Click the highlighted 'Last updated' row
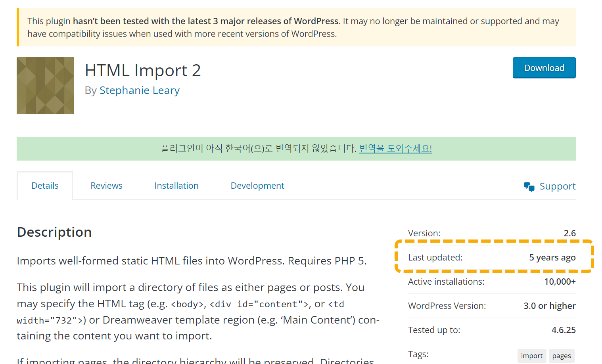602x364 pixels. (x=492, y=257)
